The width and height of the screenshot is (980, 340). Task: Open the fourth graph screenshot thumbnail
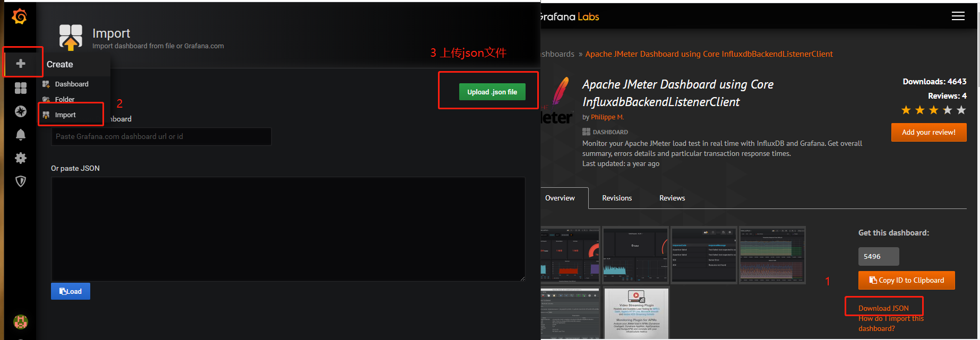coord(772,255)
